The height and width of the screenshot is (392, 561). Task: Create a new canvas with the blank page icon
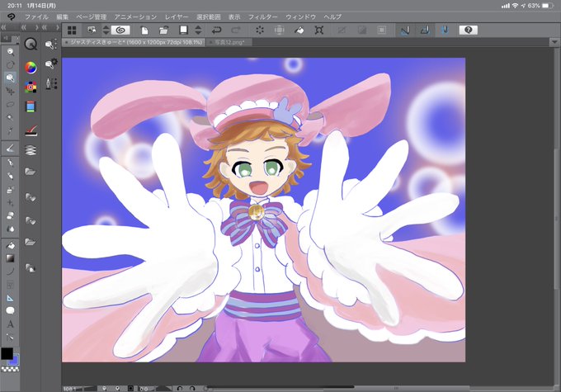point(144,30)
